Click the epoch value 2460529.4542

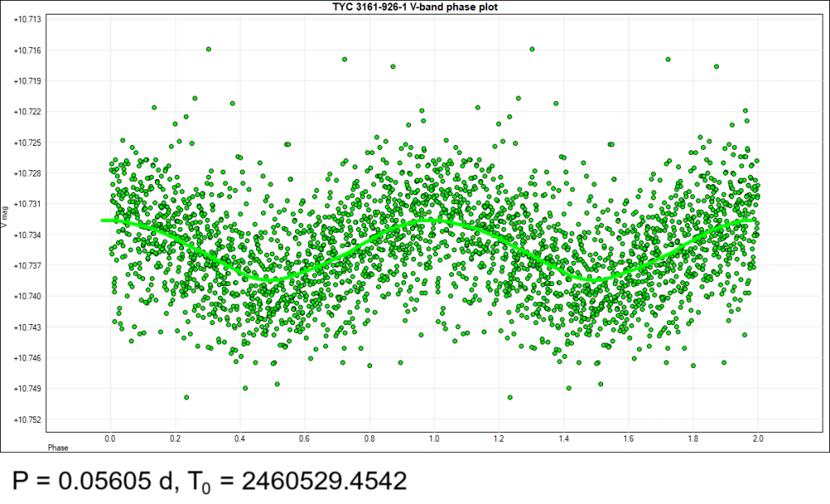(324, 481)
